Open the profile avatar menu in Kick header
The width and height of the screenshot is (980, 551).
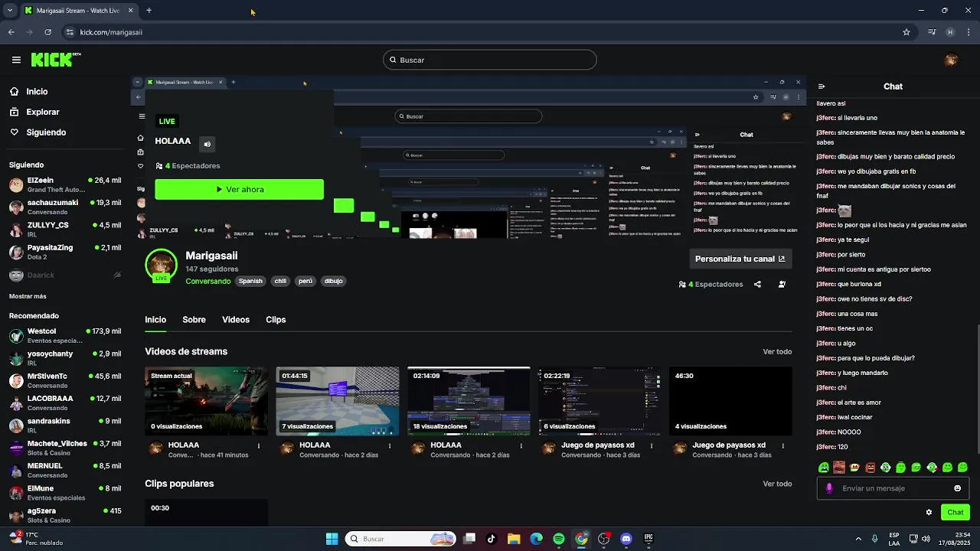[951, 60]
